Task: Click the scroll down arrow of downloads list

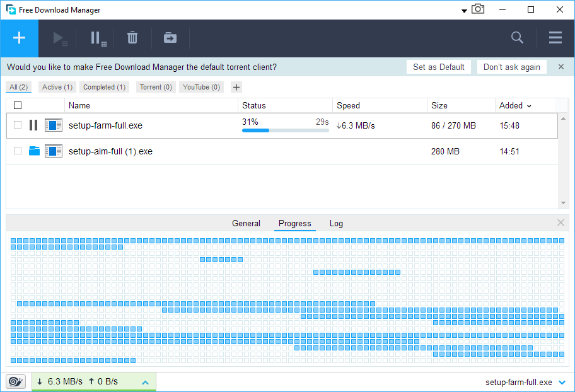Action: [563, 203]
